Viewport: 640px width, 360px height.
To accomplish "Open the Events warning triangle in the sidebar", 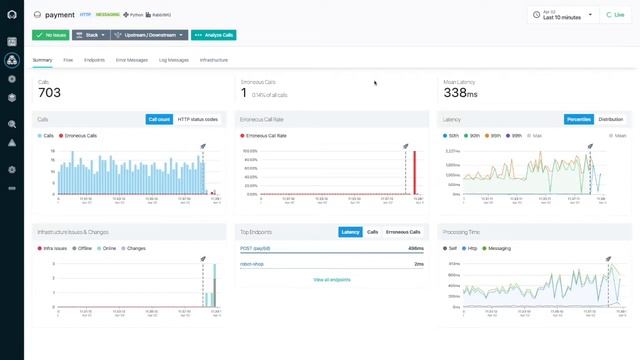I will (x=12, y=142).
